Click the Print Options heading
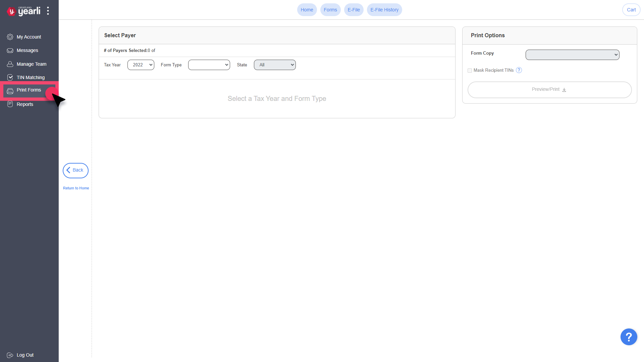This screenshot has height=362, width=644. (x=488, y=35)
